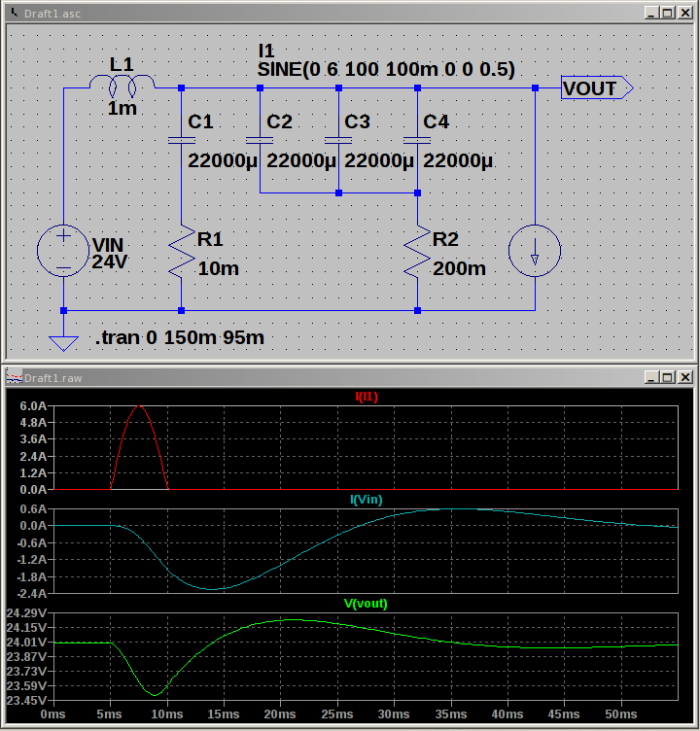Click the 24.29V axis label on V(vout) plot
Image resolution: width=700 pixels, height=731 pixels.
click(x=26, y=612)
